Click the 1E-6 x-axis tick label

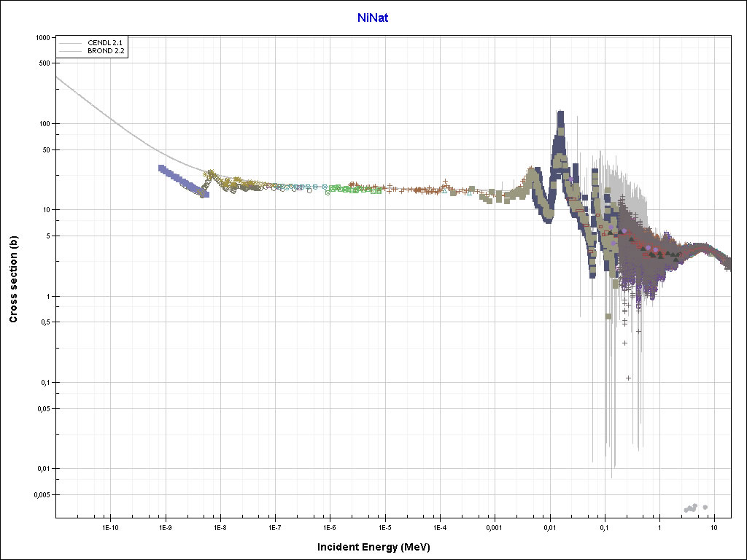(x=329, y=526)
